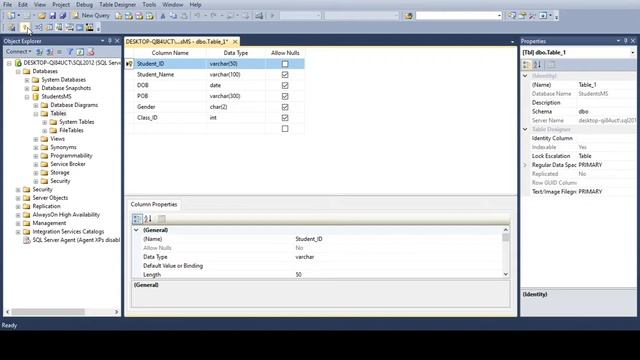Click the Stop icon in Object Explorer

point(60,52)
